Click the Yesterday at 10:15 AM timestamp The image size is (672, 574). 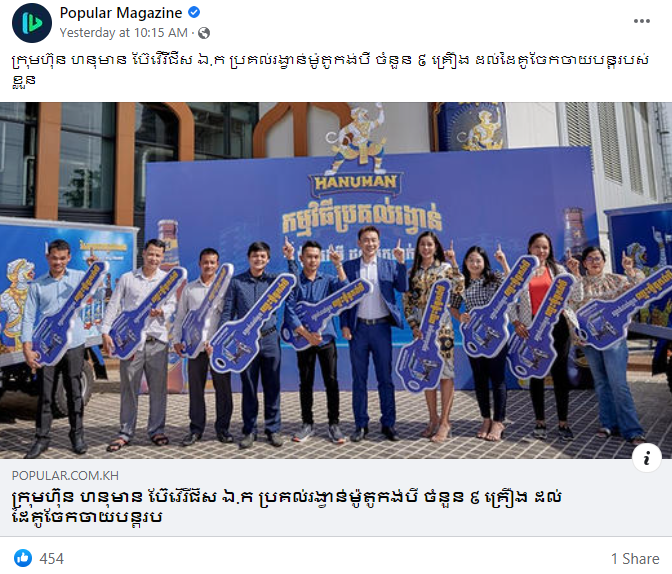(123, 33)
